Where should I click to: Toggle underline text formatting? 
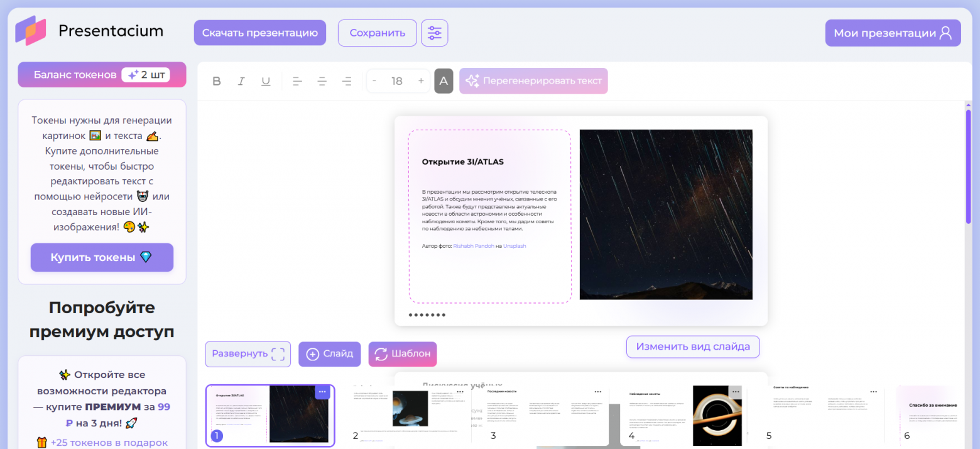(266, 81)
